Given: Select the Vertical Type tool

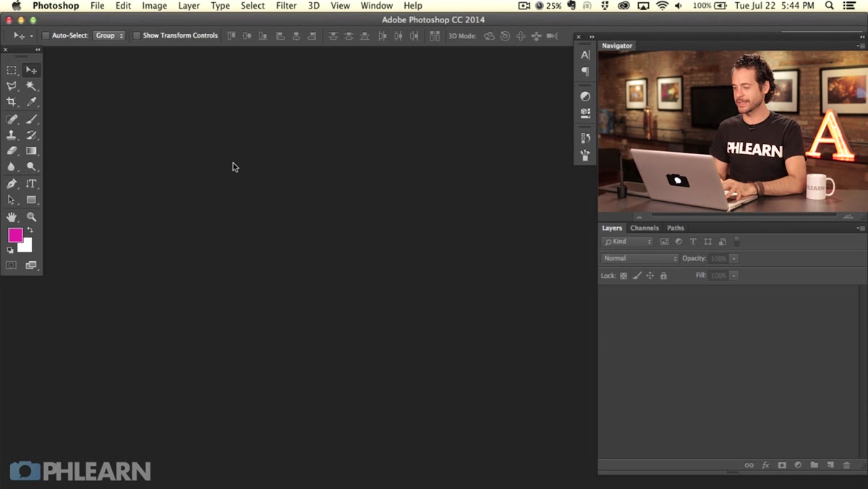Looking at the screenshot, I should (x=31, y=184).
